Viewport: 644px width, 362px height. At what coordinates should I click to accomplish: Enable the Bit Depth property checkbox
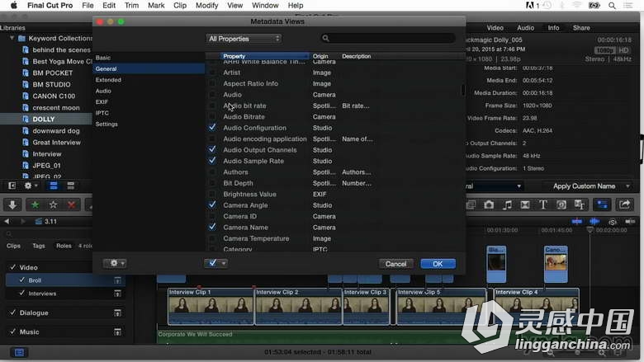coord(212,183)
